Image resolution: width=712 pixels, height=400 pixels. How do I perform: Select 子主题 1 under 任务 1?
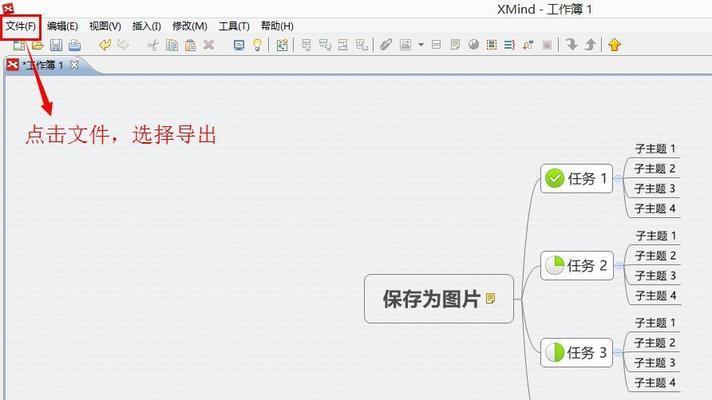pyautogui.click(x=655, y=149)
